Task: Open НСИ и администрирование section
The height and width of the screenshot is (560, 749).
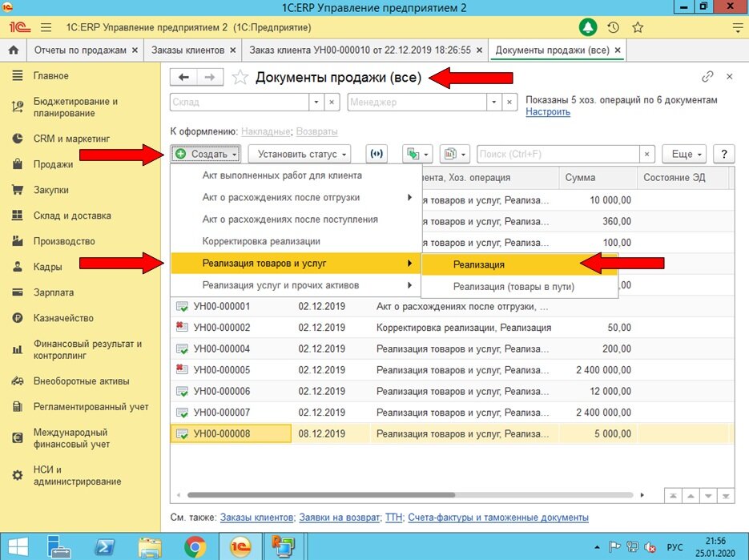Action: (77, 475)
